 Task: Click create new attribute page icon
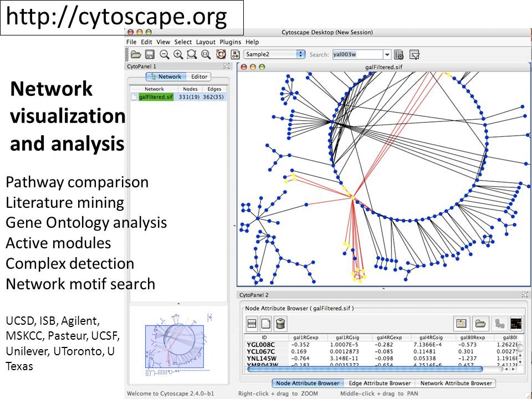coord(265,323)
